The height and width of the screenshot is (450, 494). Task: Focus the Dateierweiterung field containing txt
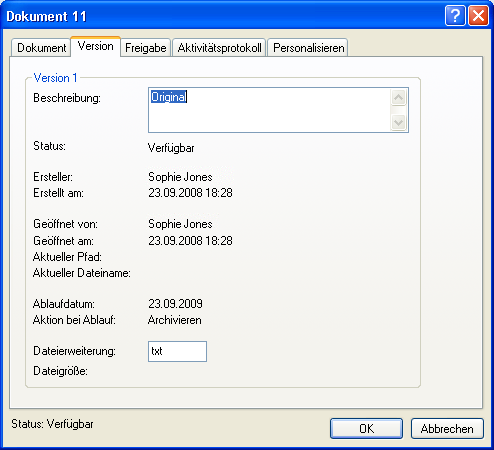(x=177, y=351)
